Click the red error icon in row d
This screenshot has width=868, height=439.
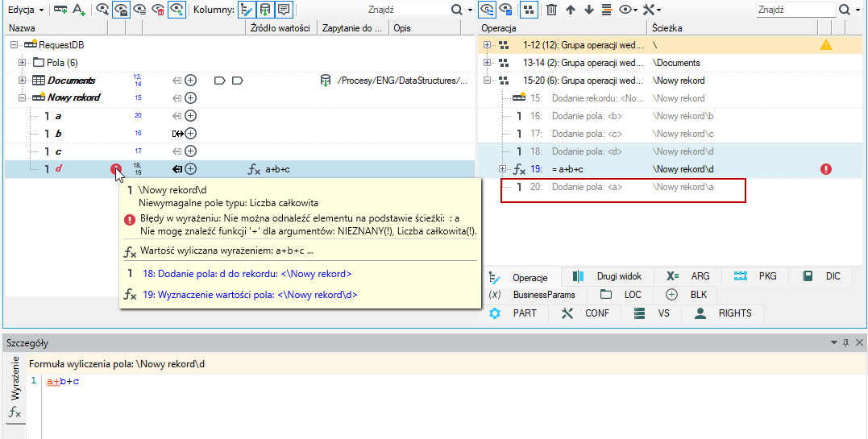click(116, 169)
